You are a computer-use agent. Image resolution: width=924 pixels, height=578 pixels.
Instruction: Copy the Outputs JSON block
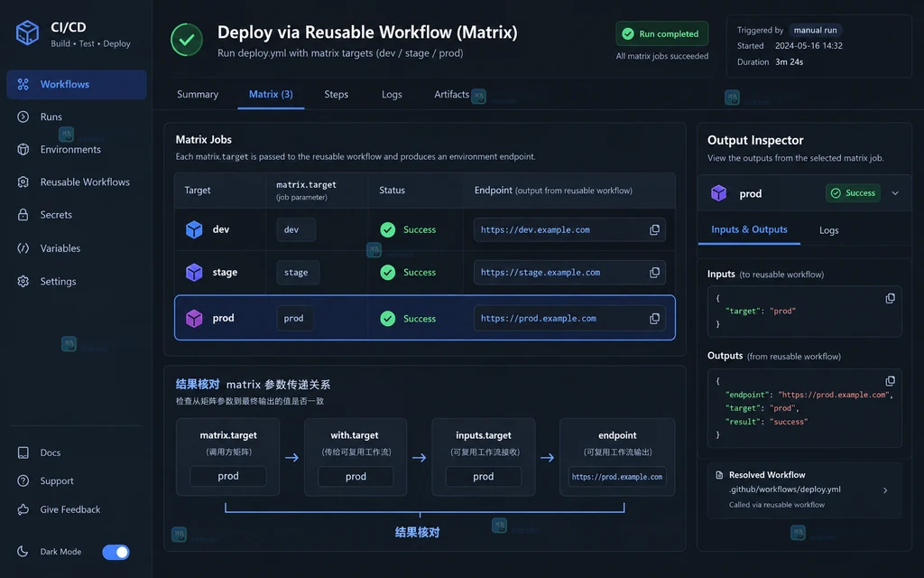(x=890, y=381)
